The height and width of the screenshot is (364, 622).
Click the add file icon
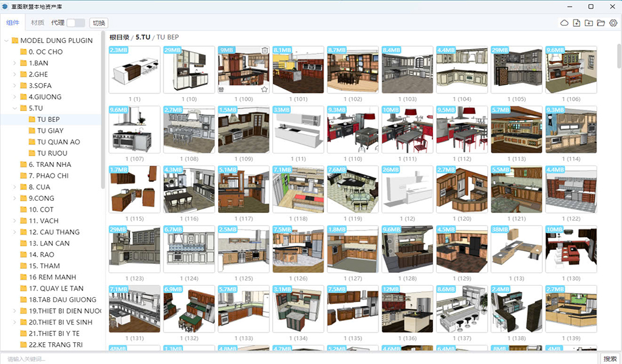pyautogui.click(x=576, y=23)
